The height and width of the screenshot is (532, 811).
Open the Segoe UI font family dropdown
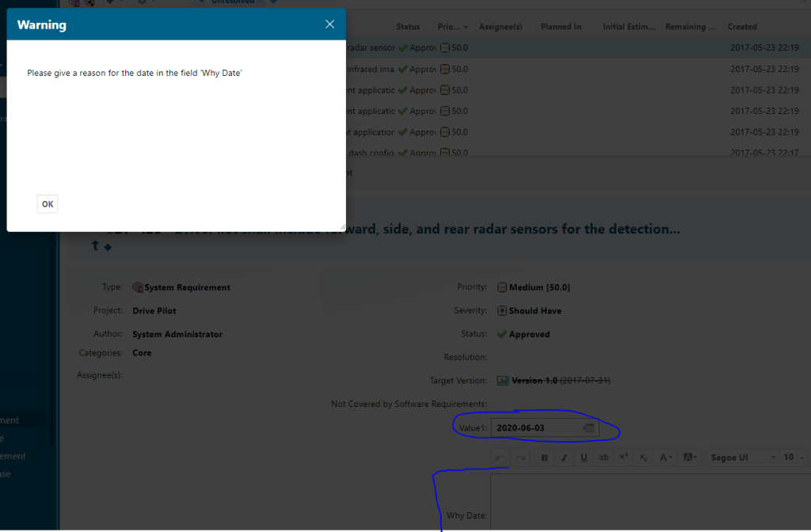741,458
